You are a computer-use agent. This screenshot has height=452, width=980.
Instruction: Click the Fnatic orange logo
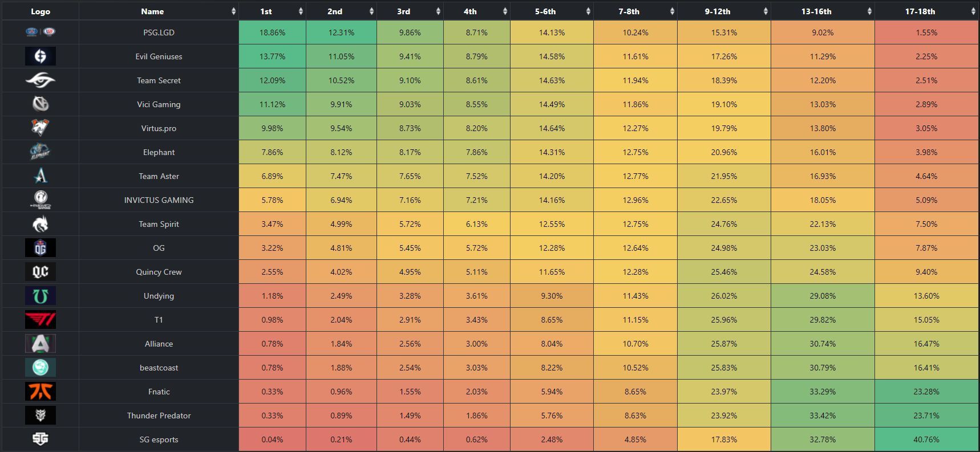point(41,392)
